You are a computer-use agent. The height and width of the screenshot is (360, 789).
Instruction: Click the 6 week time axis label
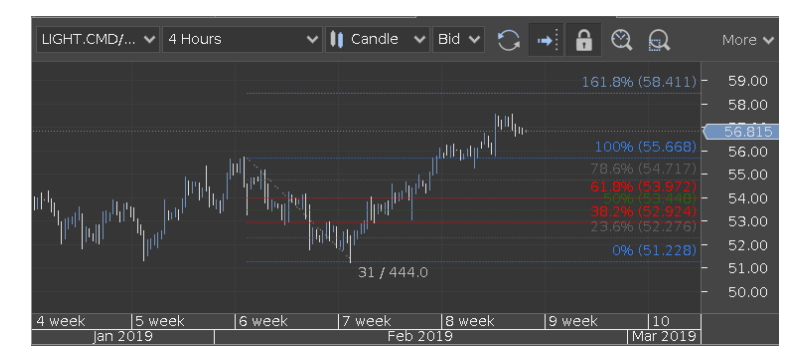pos(263,321)
